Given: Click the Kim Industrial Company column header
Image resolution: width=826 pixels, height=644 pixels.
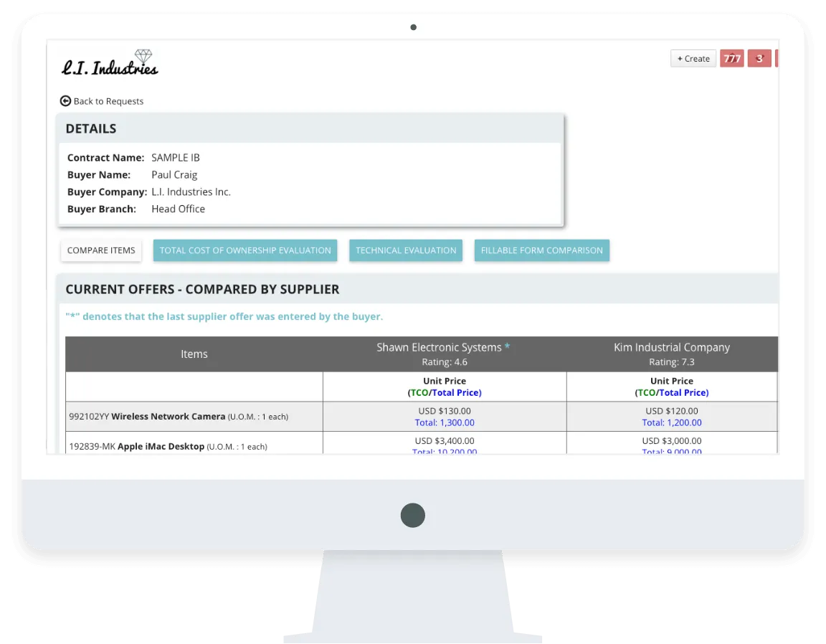Looking at the screenshot, I should (672, 354).
